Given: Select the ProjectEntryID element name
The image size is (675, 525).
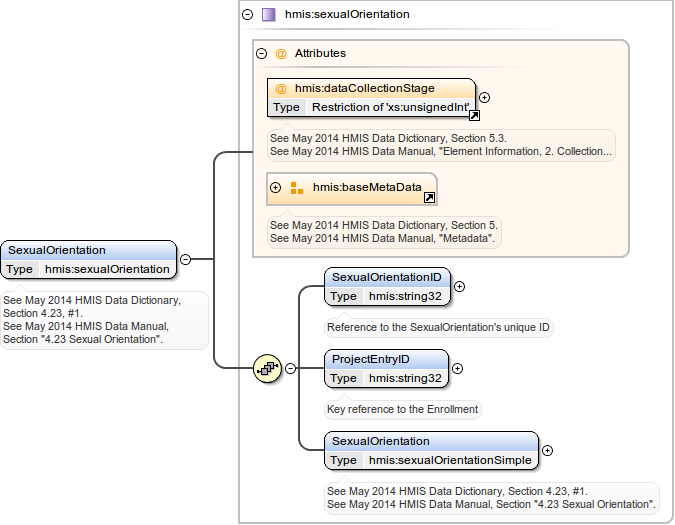Looking at the screenshot, I should pos(371,359).
